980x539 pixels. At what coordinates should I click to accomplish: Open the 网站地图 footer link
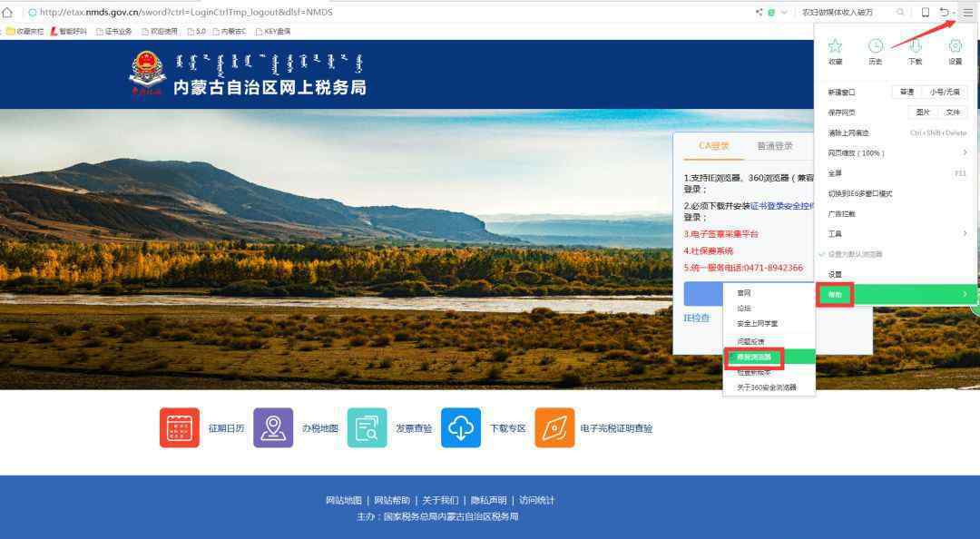pyautogui.click(x=343, y=500)
